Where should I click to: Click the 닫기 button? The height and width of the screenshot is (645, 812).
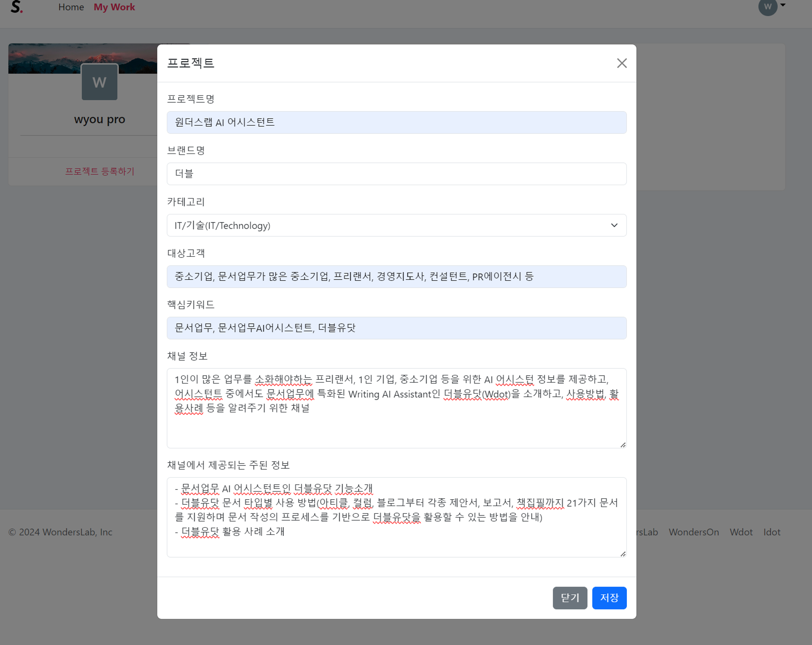pyautogui.click(x=570, y=598)
